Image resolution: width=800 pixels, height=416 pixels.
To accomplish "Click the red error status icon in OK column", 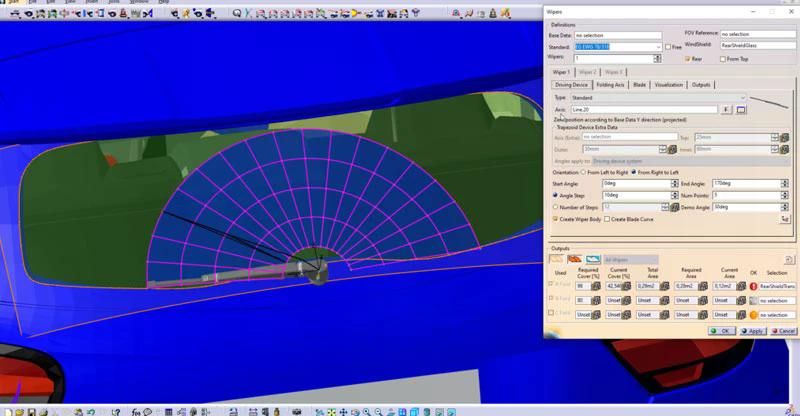I will point(752,286).
